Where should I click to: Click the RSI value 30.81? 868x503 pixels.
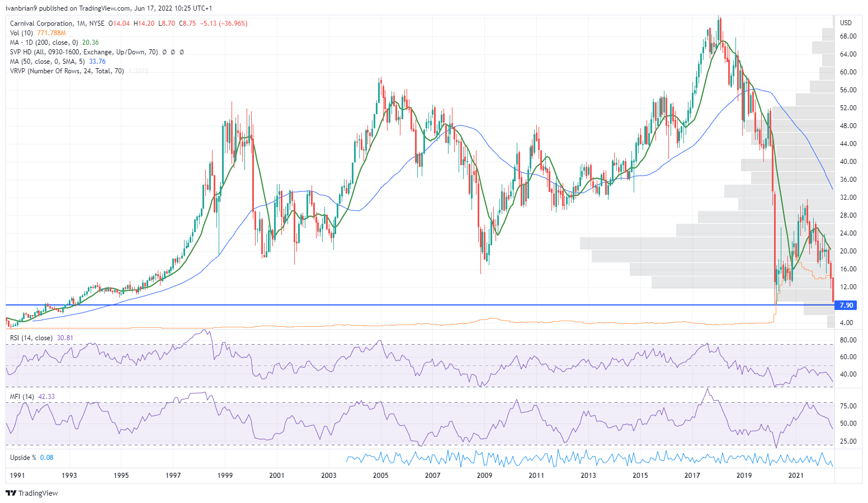coord(65,338)
